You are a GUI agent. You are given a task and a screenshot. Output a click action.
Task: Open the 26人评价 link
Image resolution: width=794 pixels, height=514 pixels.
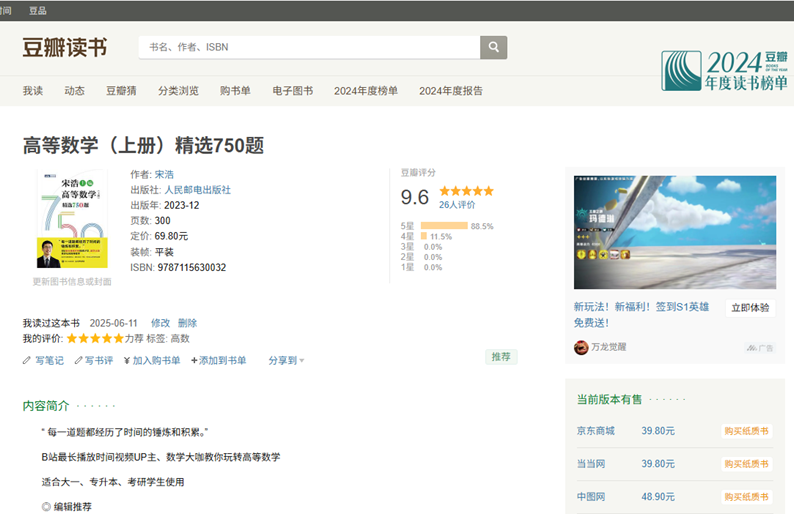click(457, 205)
